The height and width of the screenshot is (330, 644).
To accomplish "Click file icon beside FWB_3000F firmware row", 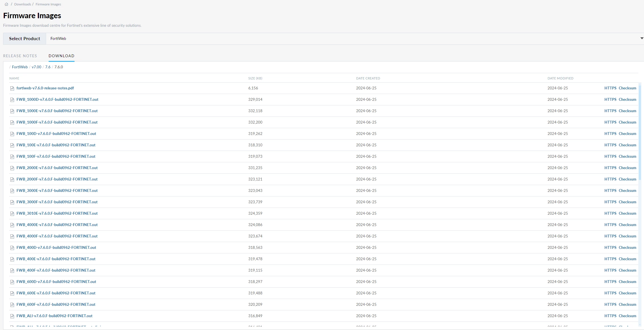I will pyautogui.click(x=12, y=202).
